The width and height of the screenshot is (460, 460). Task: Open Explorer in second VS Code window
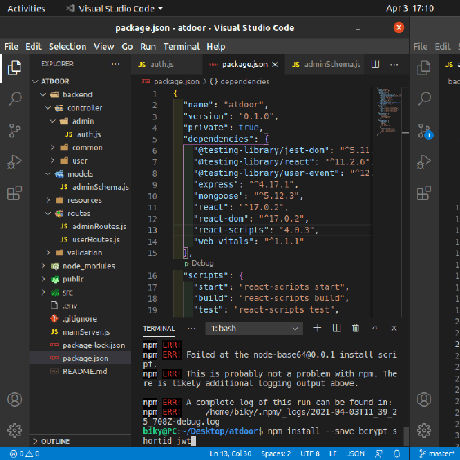tap(424, 68)
